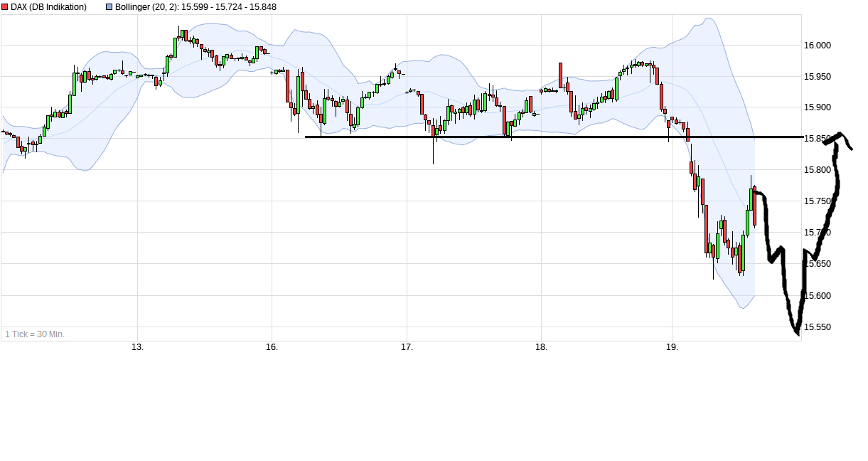Screen dimensions: 868x461
Task: Click the 15.550 price axis label
Action: [x=817, y=327]
